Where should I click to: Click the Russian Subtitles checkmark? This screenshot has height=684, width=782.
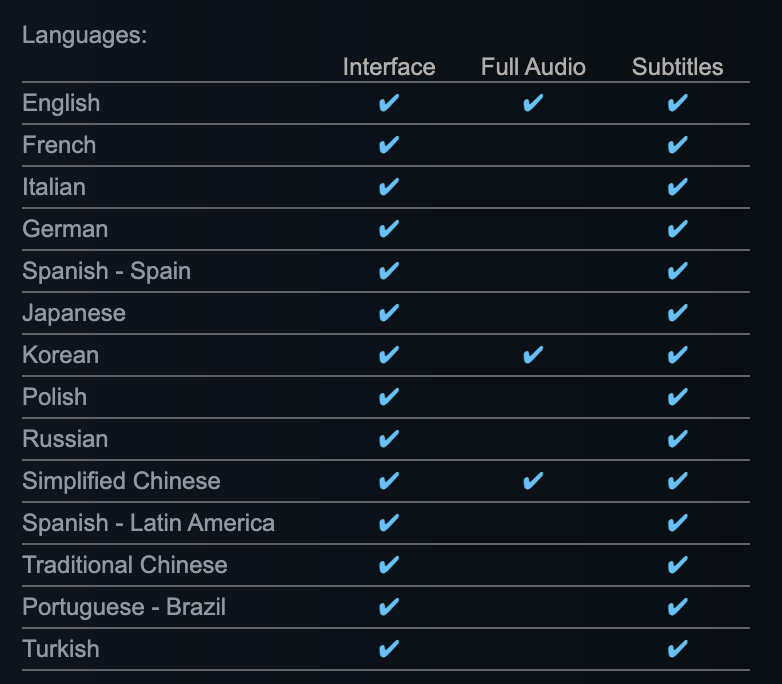click(x=677, y=439)
